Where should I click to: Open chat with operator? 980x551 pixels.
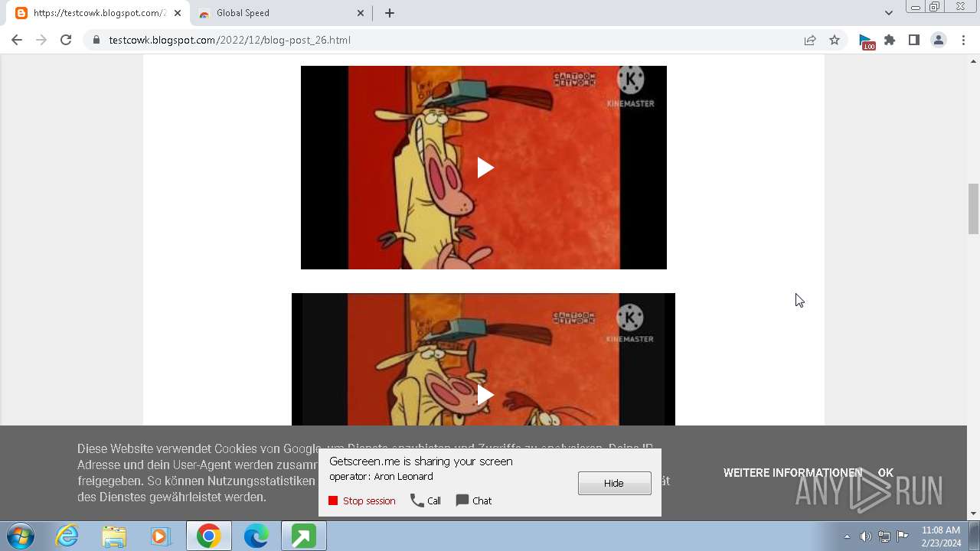point(474,500)
